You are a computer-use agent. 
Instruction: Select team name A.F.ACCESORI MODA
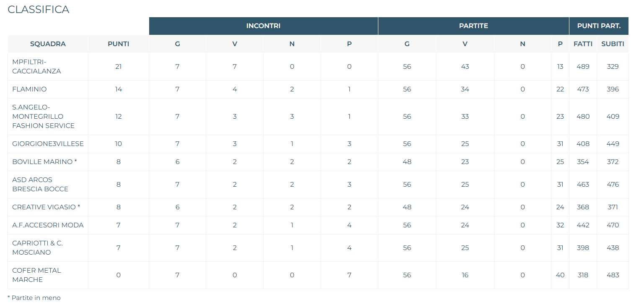coord(48,225)
